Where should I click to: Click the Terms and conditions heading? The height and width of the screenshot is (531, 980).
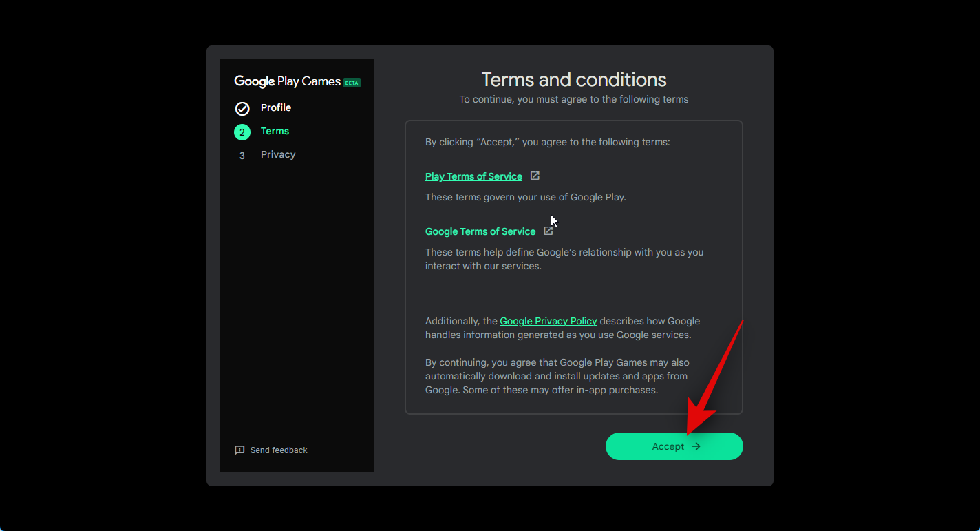point(574,79)
